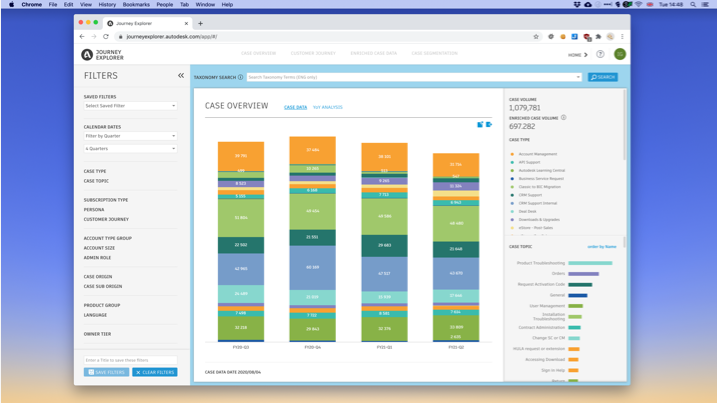Viewport: 717px width, 403px height.
Task: Go back in browser history
Action: (82, 37)
